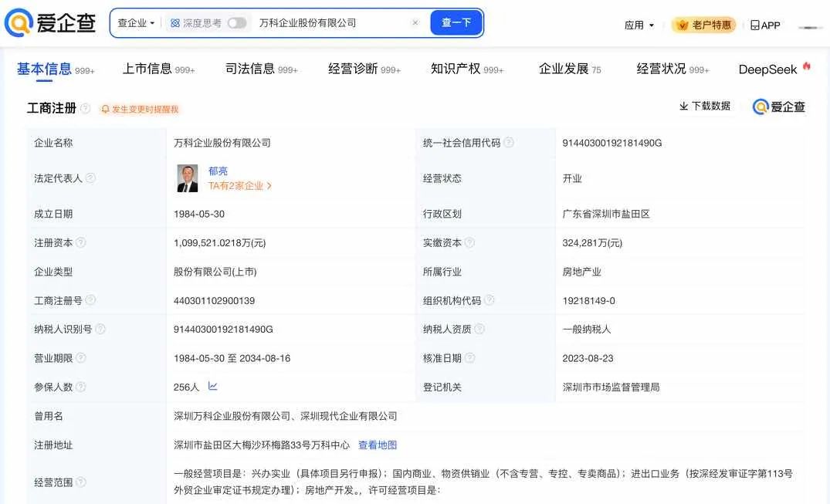Image resolution: width=830 pixels, height=504 pixels.
Task: Click help icon beside 纳税人识别号
Action: (x=100, y=329)
